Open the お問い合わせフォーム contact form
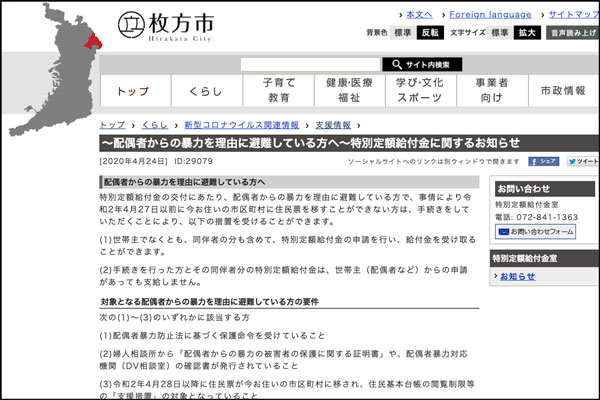Screen dimensions: 600x400 (535, 232)
